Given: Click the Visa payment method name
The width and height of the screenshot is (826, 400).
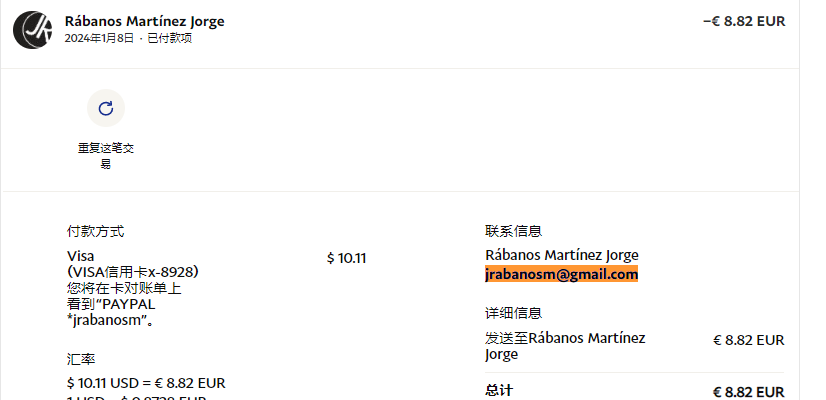Looking at the screenshot, I should pyautogui.click(x=80, y=256).
